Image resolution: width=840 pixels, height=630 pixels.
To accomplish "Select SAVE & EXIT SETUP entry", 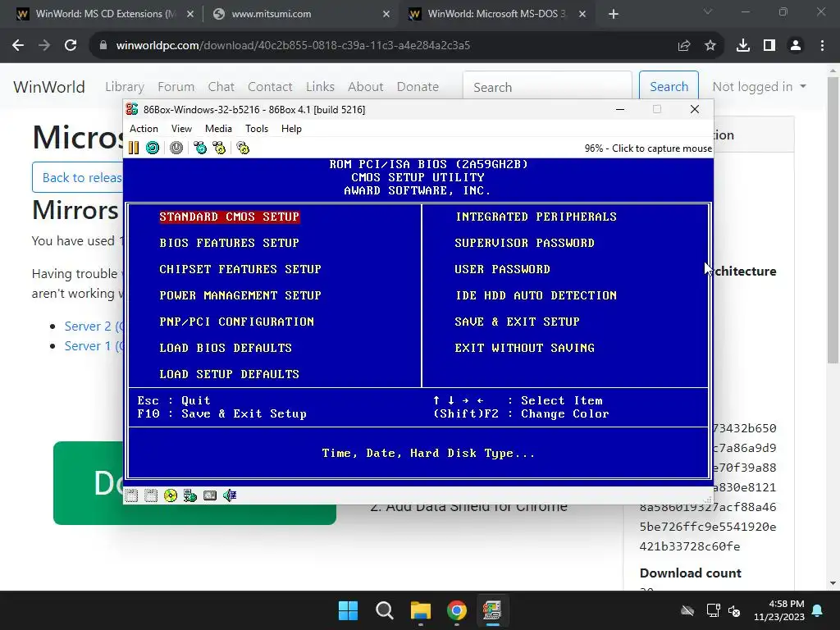I will pyautogui.click(x=517, y=322).
